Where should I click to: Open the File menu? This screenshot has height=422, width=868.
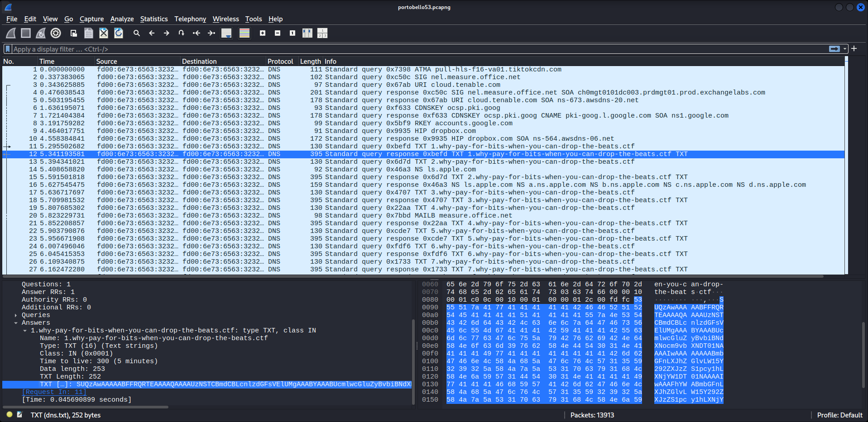[12, 19]
